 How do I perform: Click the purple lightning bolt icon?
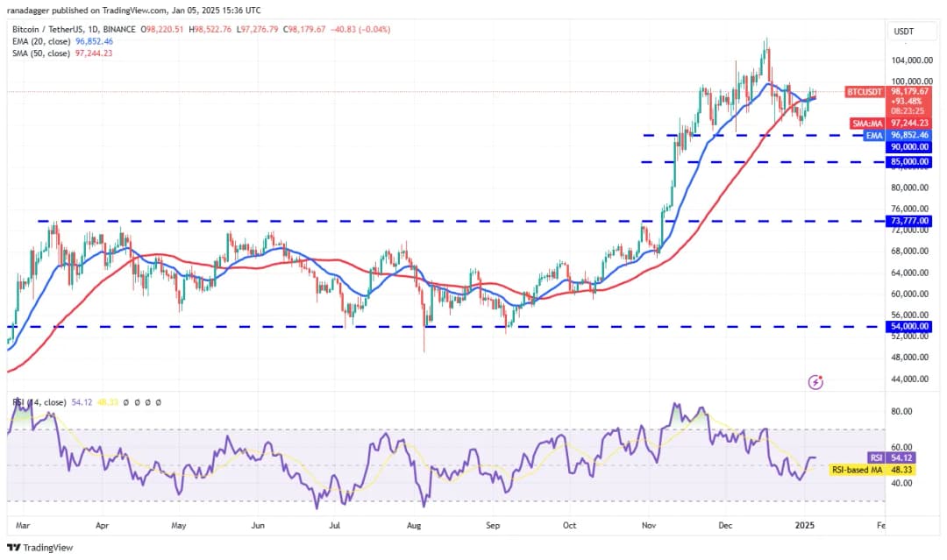click(x=816, y=381)
